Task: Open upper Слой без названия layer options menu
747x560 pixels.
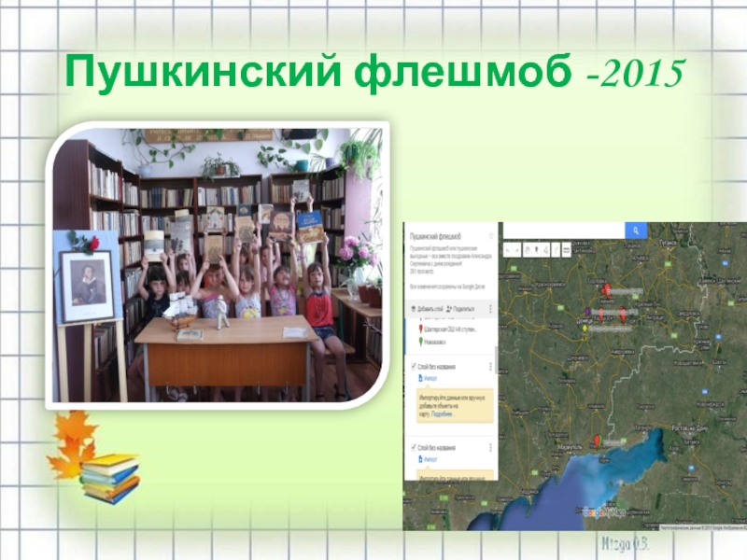Action: coord(491,368)
